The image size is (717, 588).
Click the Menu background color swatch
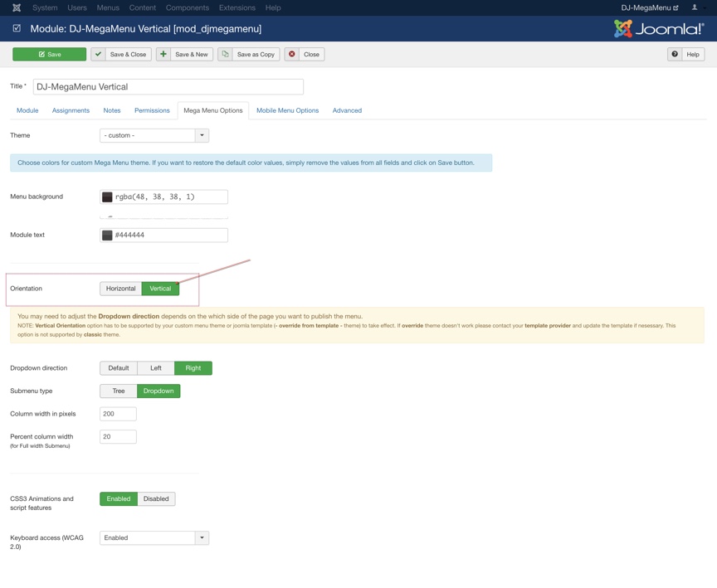(107, 197)
